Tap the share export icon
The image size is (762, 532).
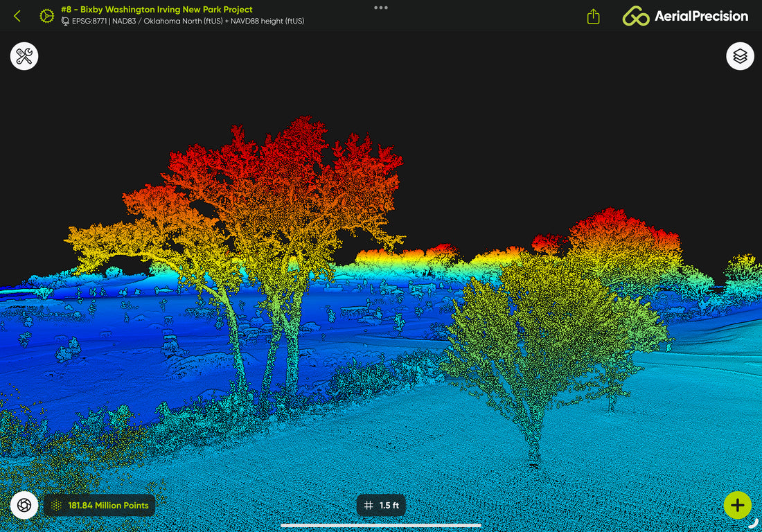pyautogui.click(x=593, y=17)
